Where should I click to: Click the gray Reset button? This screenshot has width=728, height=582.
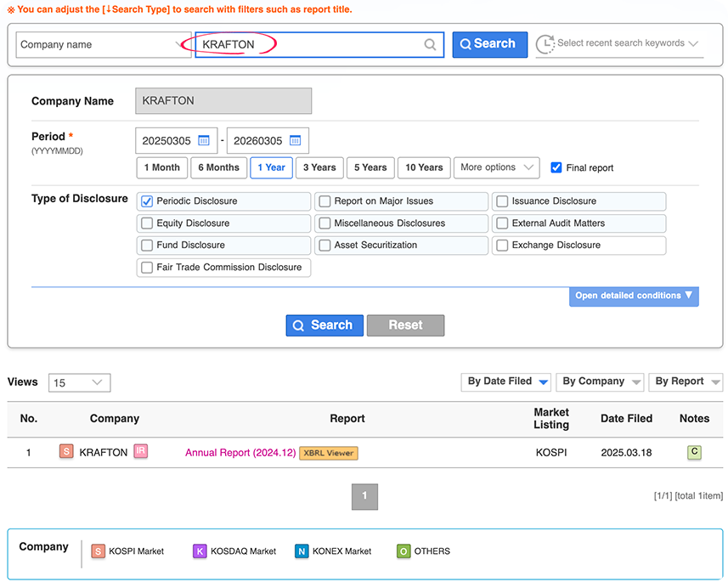coord(405,325)
